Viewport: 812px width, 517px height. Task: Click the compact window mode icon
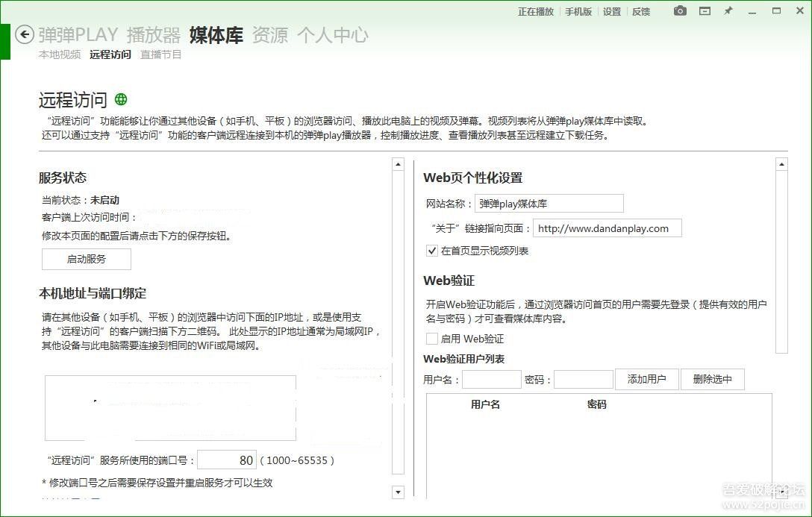pyautogui.click(x=705, y=11)
